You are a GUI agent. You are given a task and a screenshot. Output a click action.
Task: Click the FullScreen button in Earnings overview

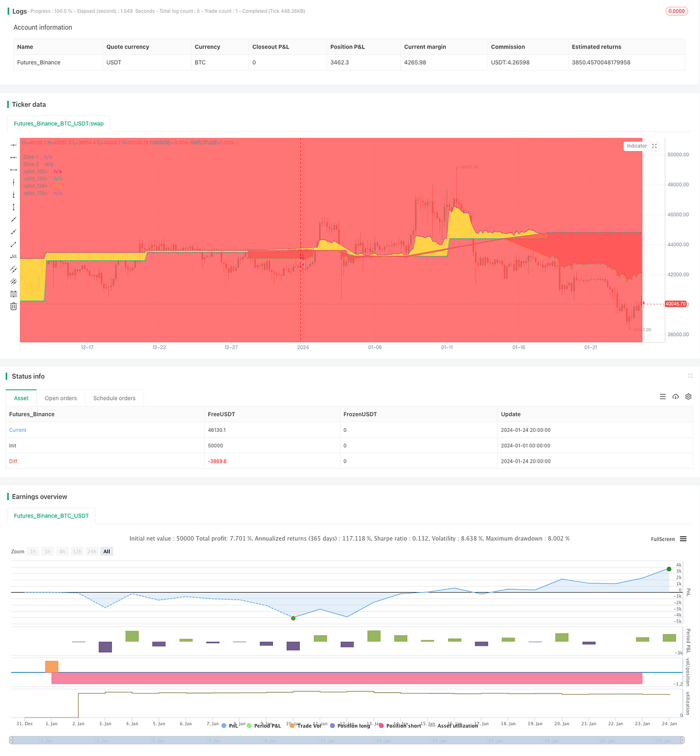tap(662, 539)
